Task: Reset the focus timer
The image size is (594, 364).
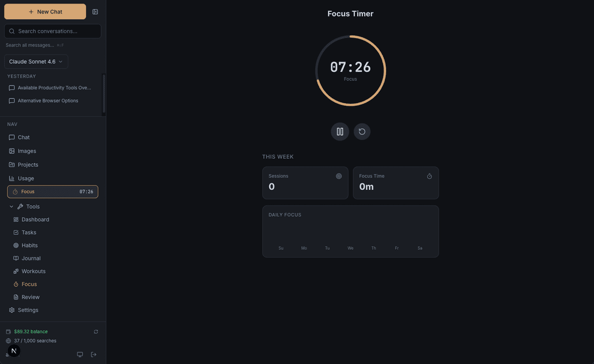Action: pyautogui.click(x=362, y=132)
